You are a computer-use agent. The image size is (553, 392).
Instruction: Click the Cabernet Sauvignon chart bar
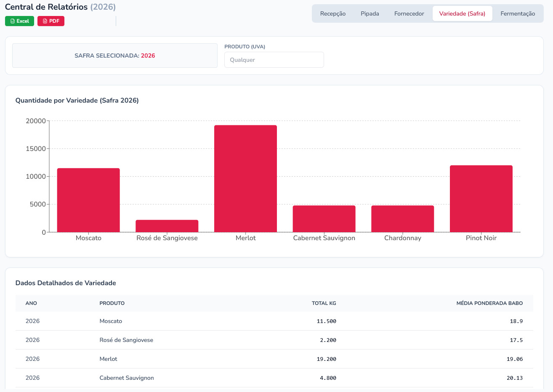click(324, 219)
